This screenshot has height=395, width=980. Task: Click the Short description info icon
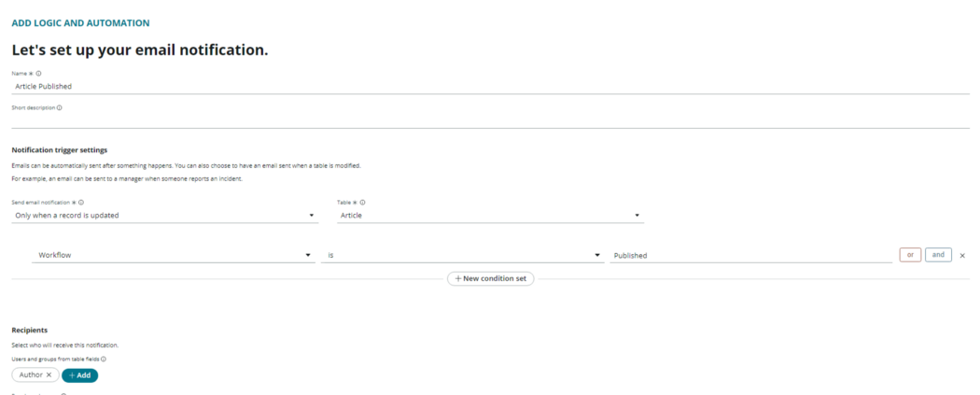[x=60, y=107]
